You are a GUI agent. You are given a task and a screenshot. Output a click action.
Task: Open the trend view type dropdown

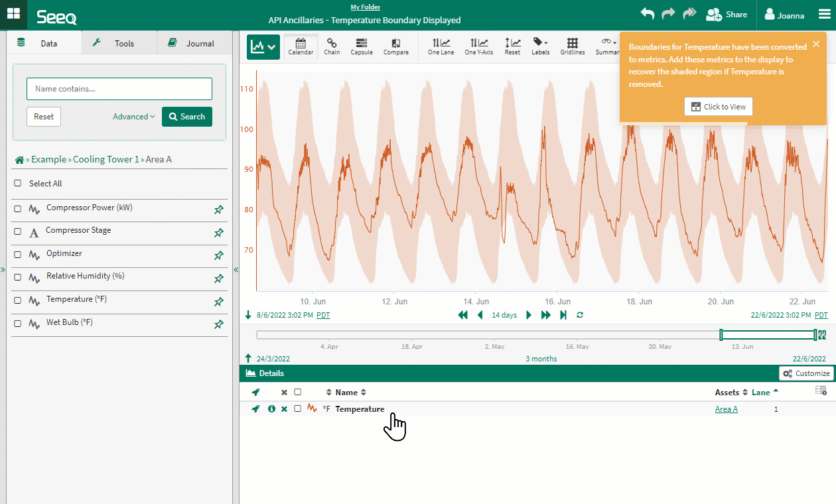click(x=263, y=47)
